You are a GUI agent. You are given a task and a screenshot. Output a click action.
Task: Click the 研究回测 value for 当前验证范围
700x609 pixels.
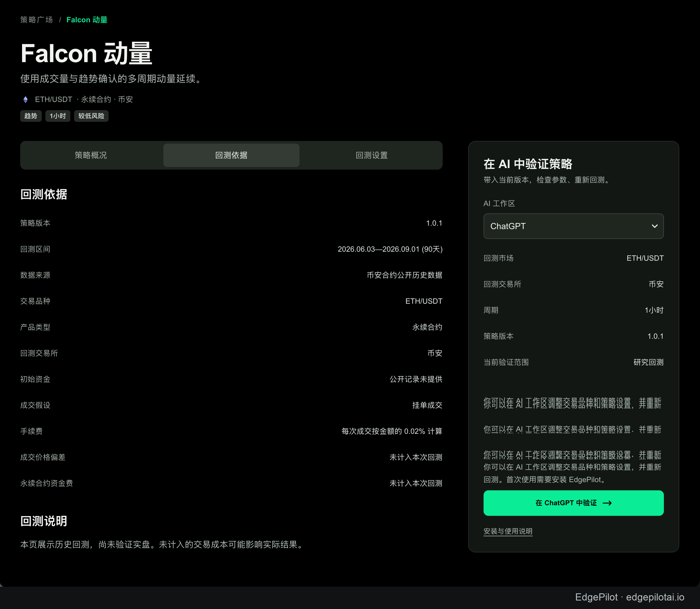(648, 362)
